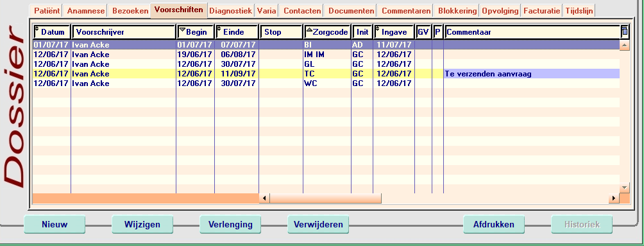Sort by the Zorgcode column header
This screenshot has height=246, width=644.
[x=327, y=31]
